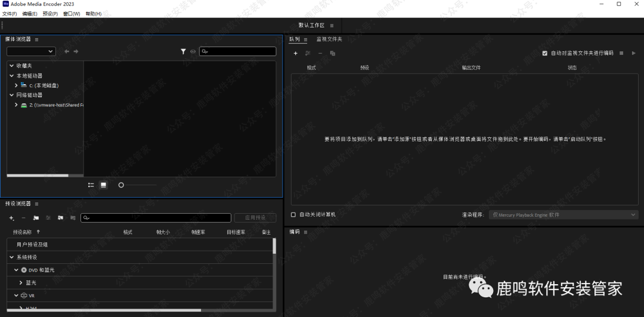The image size is (644, 317).
Task: Open the 文件(F) menu
Action: coord(10,14)
